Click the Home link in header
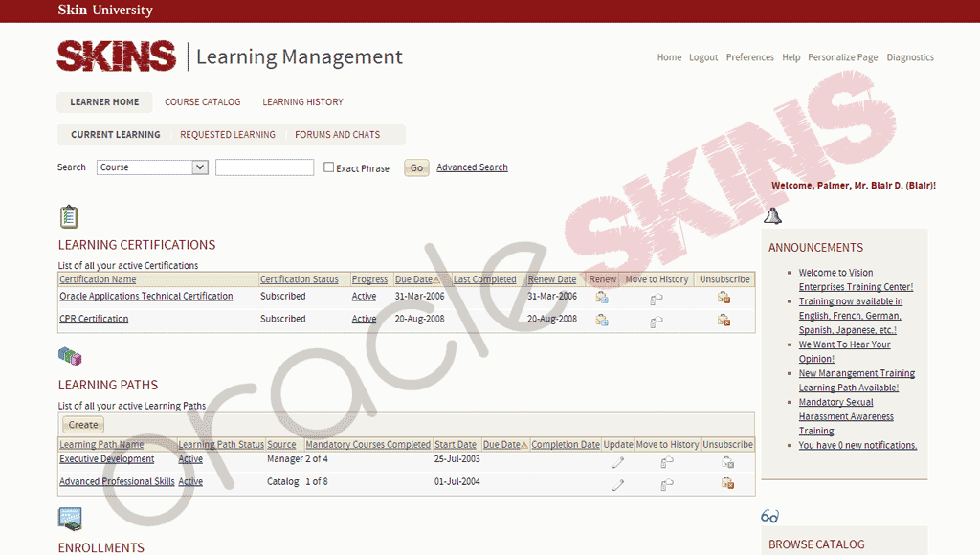Screen dimensions: 980x555 click(669, 56)
